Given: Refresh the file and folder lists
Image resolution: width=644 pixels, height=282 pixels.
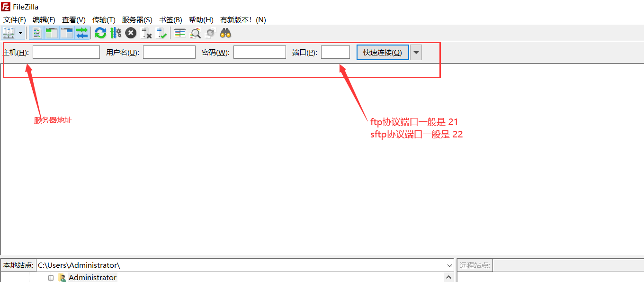Looking at the screenshot, I should click(x=100, y=33).
